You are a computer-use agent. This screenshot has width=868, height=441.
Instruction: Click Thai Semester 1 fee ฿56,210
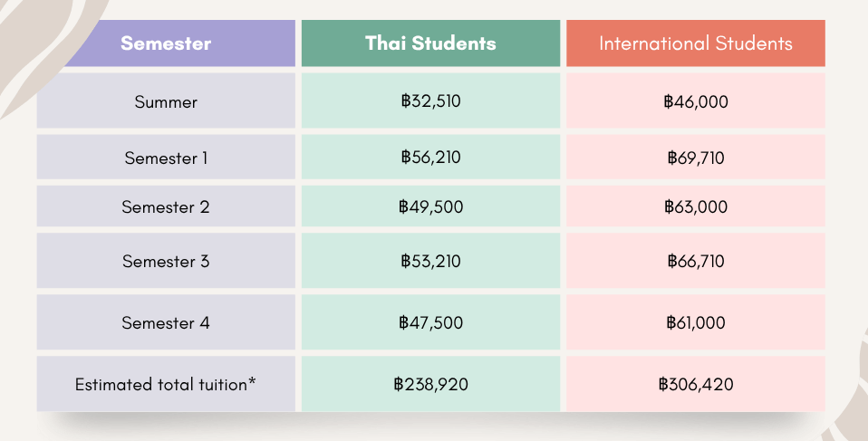tap(430, 158)
